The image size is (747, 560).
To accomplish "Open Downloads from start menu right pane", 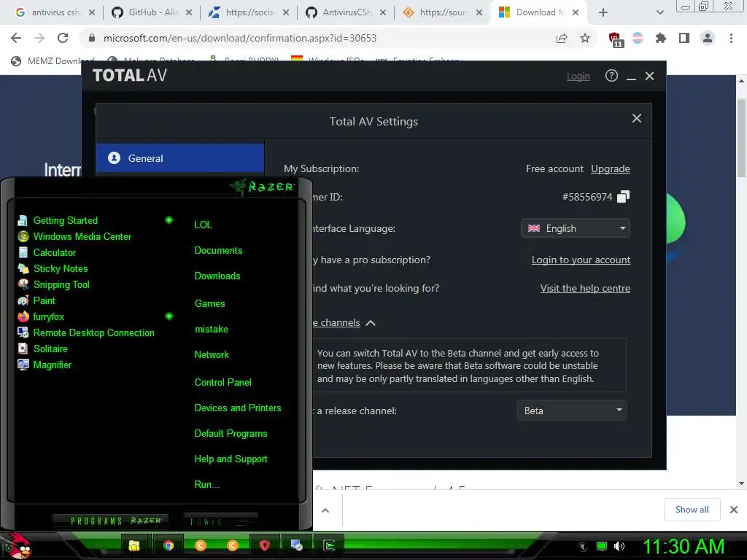I will click(217, 276).
